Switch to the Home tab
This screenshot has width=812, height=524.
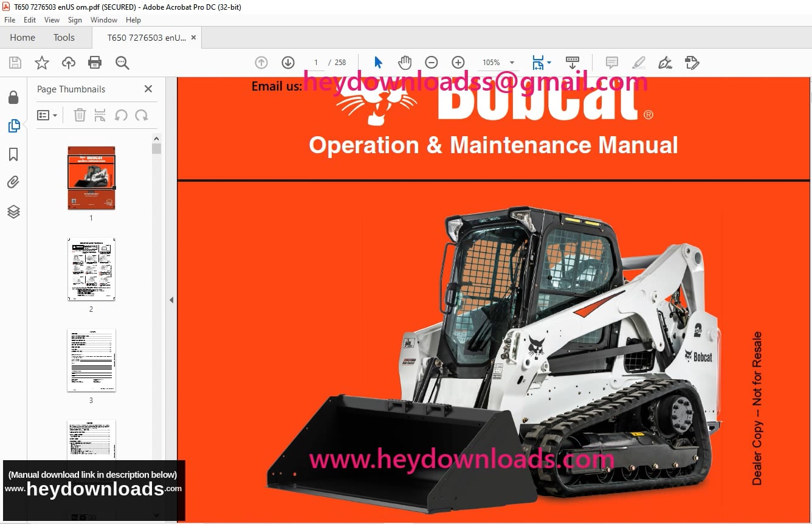pos(22,37)
